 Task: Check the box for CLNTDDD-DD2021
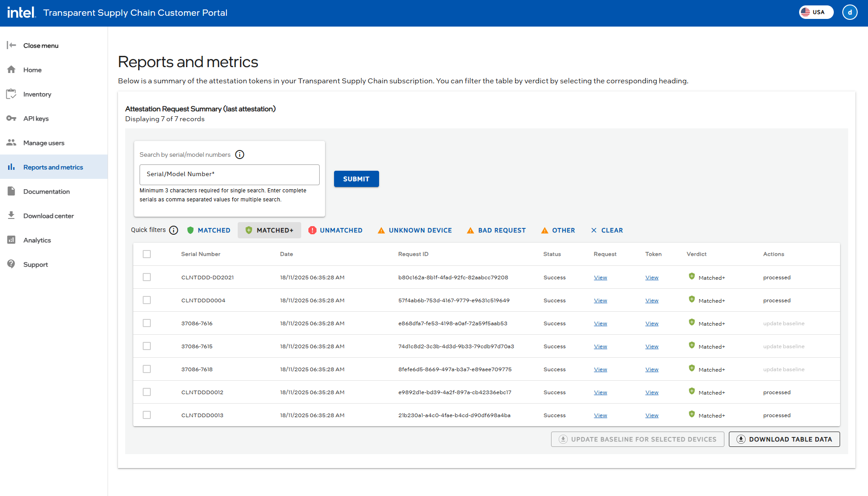click(147, 277)
